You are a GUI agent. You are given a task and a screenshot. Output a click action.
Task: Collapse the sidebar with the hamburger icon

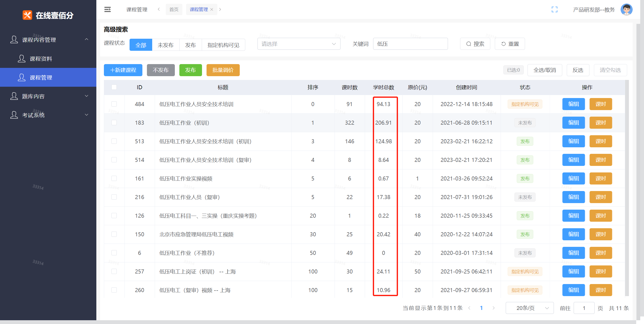click(x=107, y=10)
